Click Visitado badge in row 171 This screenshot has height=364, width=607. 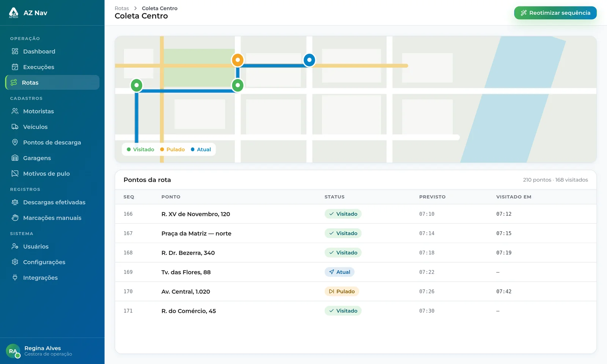tap(343, 311)
